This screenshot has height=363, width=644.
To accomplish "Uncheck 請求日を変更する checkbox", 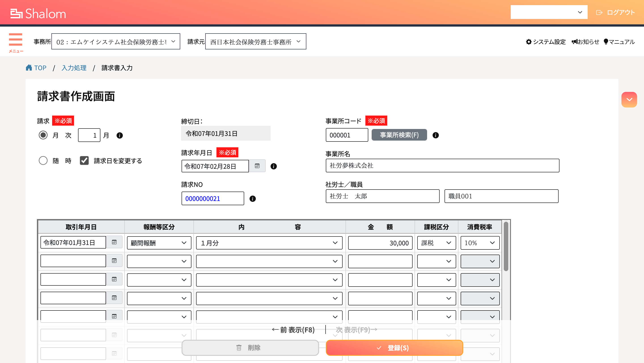I will point(84,160).
